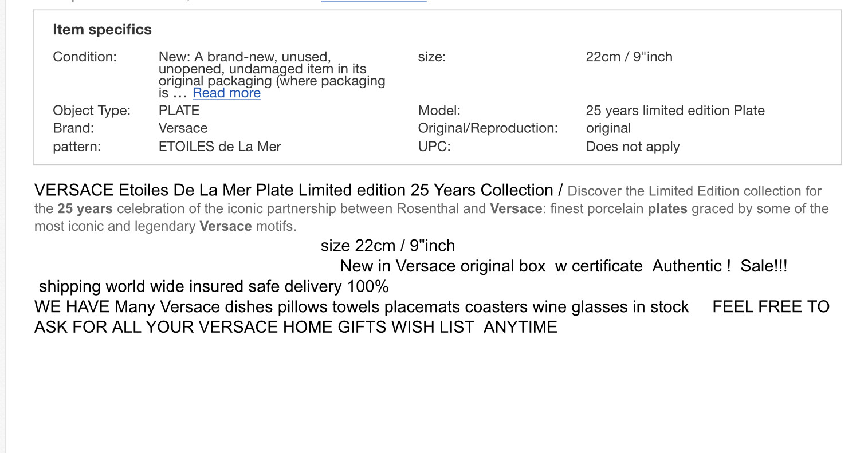Click the centered 'size 22cm / 9"inch' line
Screen dimensions: 868x453
click(388, 246)
